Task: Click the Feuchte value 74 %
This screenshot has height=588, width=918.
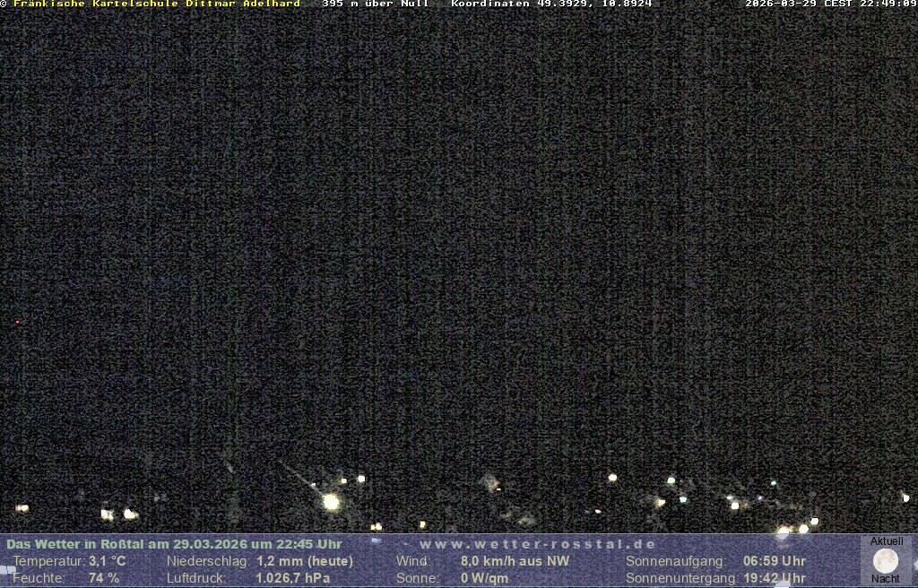Action: pos(104,578)
